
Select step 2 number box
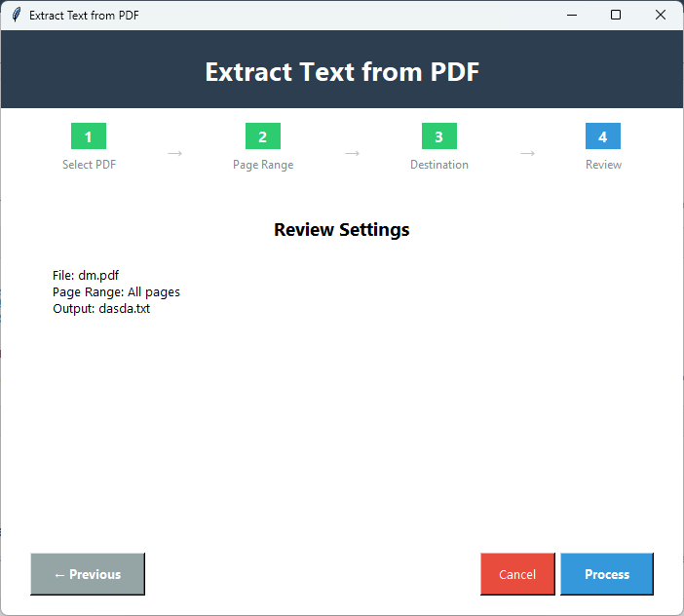(x=263, y=136)
